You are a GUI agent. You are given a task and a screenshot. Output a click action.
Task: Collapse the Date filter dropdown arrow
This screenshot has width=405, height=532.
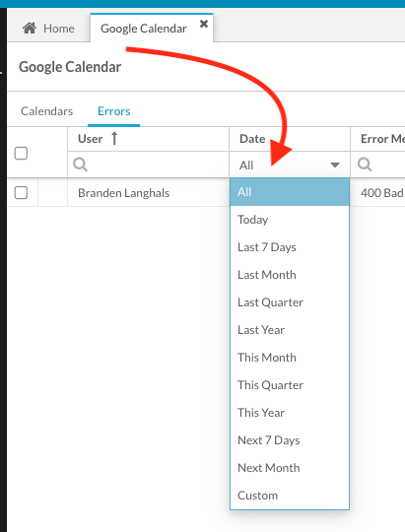[x=335, y=165]
